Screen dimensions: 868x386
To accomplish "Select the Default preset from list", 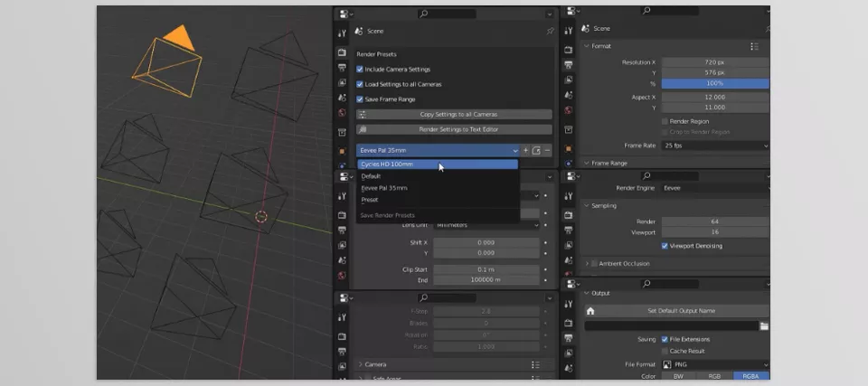I will click(x=438, y=176).
